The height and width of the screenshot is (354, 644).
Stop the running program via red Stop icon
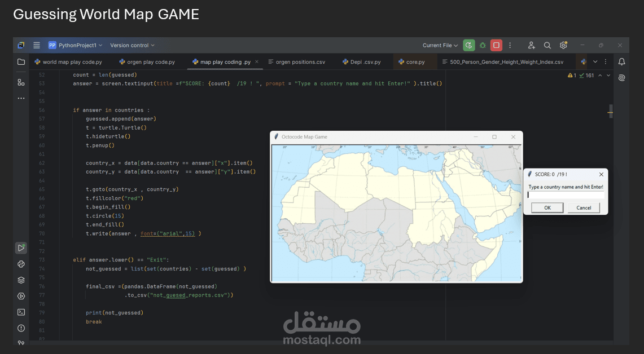click(496, 45)
